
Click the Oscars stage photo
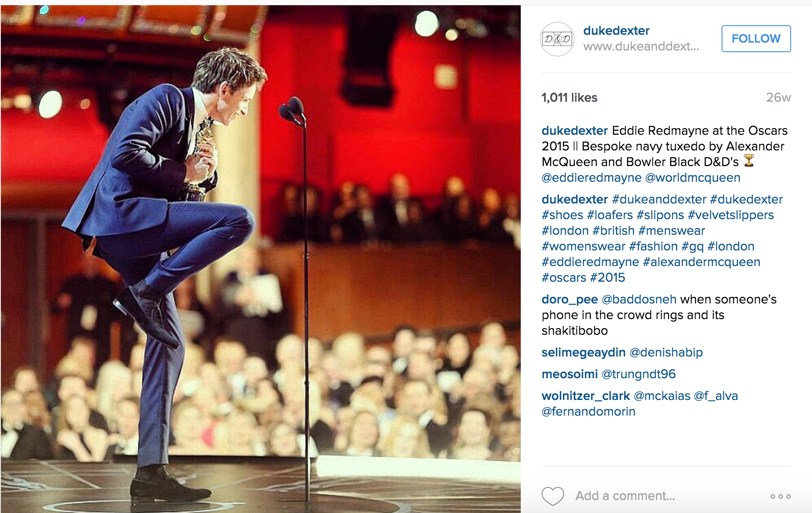[261, 259]
